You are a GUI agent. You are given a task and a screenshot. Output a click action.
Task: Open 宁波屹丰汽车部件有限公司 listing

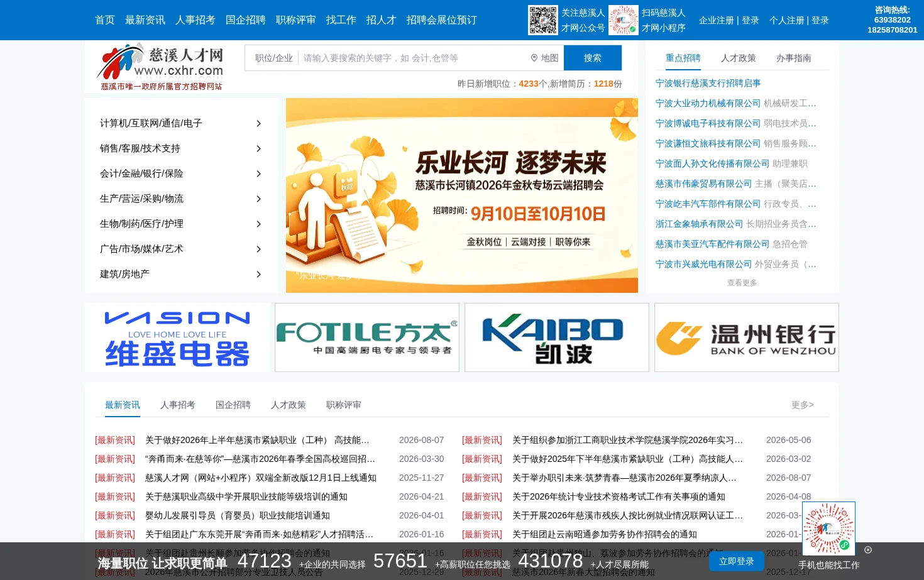pos(708,204)
